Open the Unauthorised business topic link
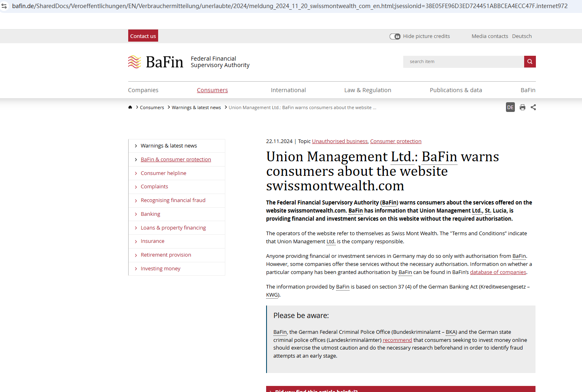 (340, 141)
